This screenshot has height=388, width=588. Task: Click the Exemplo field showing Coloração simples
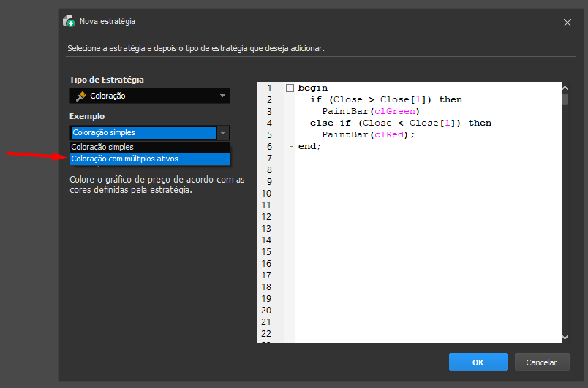[x=143, y=133]
